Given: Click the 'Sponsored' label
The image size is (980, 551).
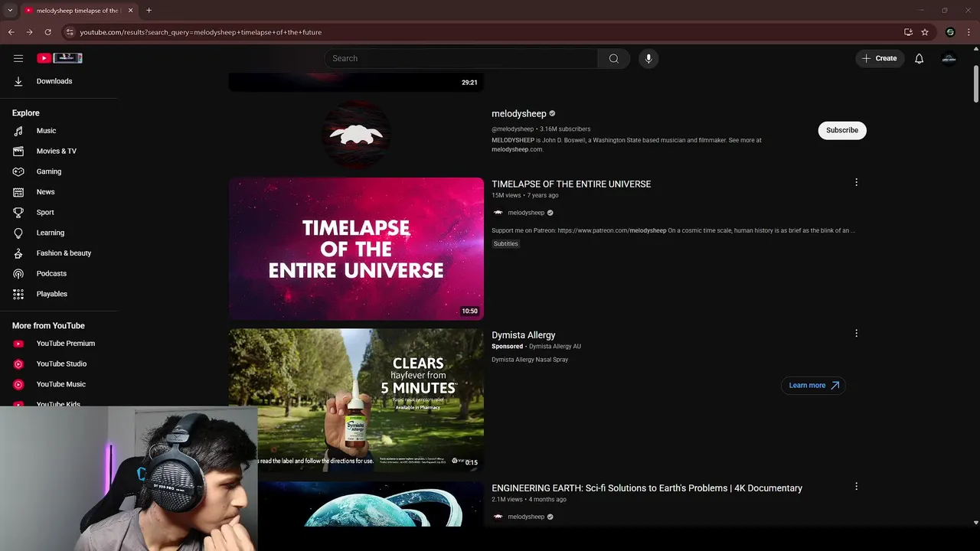Looking at the screenshot, I should pos(508,347).
